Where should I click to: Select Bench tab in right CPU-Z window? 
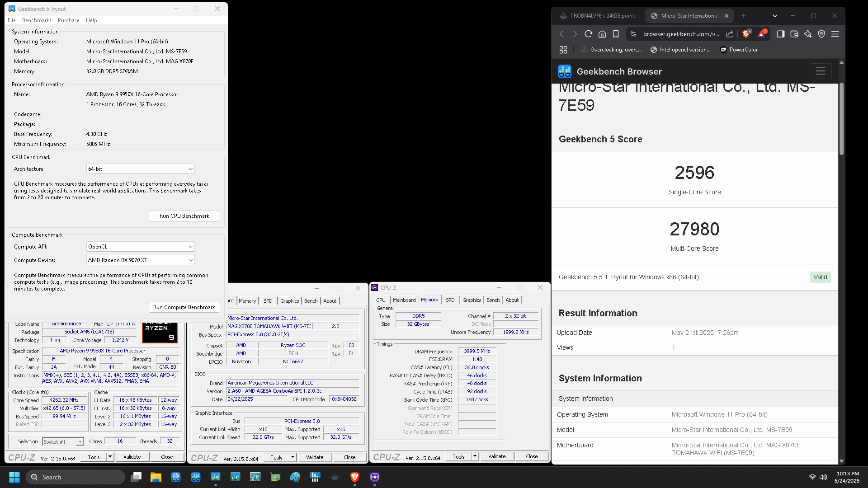(493, 300)
